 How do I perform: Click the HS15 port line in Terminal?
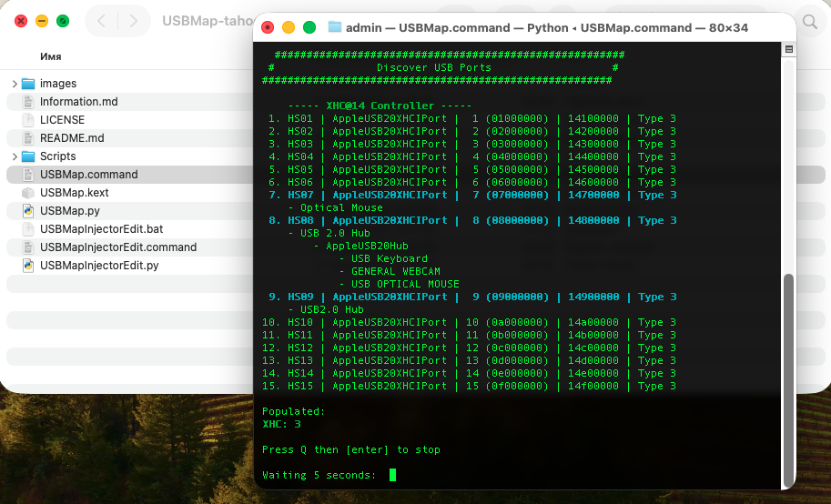[469, 386]
